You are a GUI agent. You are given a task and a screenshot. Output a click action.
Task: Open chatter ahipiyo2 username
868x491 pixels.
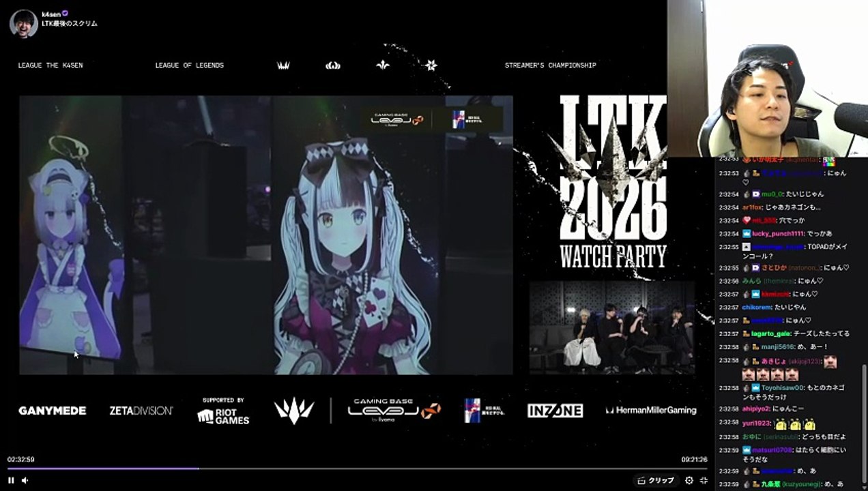pyautogui.click(x=756, y=409)
